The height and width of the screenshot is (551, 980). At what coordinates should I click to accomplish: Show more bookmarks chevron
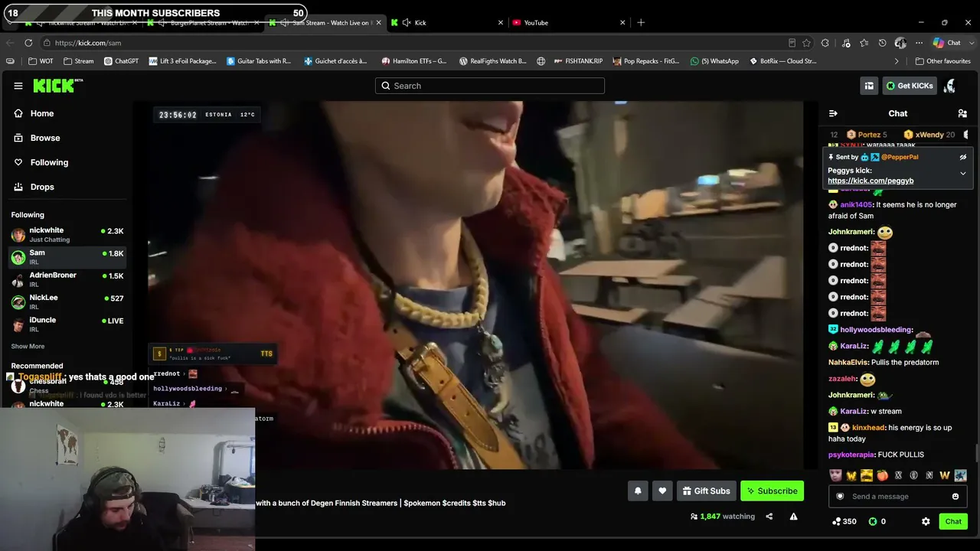897,61
